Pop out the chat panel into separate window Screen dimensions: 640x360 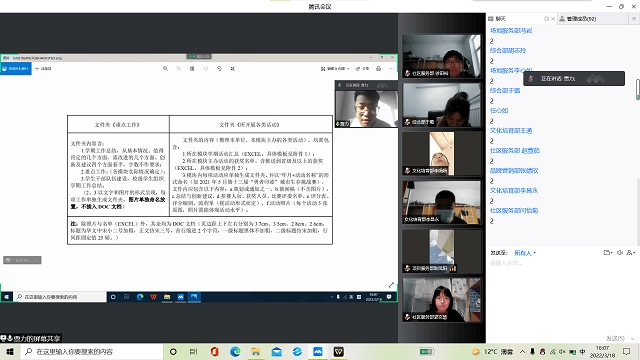click(x=547, y=19)
